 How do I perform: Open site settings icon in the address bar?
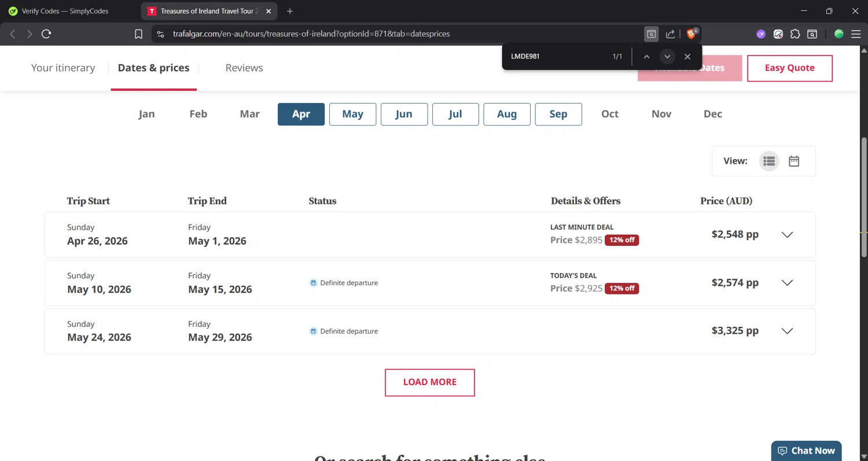coord(161,34)
